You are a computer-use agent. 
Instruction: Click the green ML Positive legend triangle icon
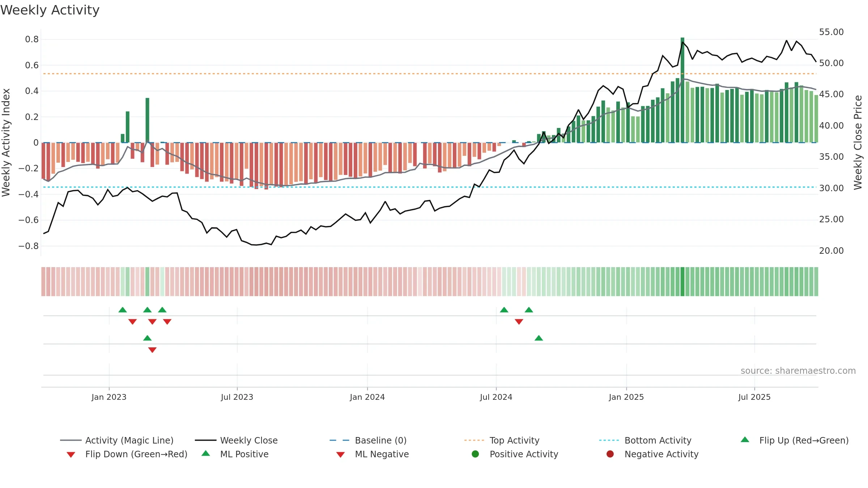pyautogui.click(x=206, y=453)
